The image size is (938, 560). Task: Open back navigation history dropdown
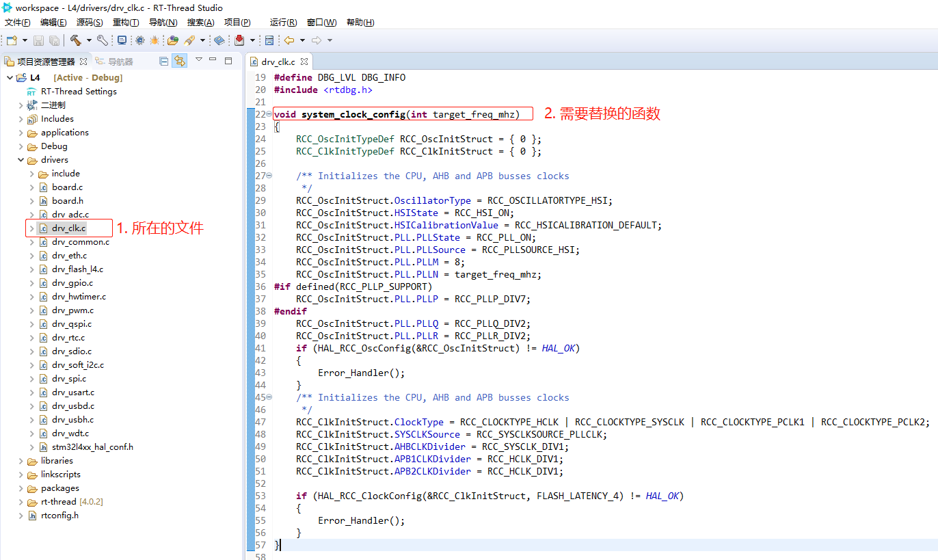302,40
